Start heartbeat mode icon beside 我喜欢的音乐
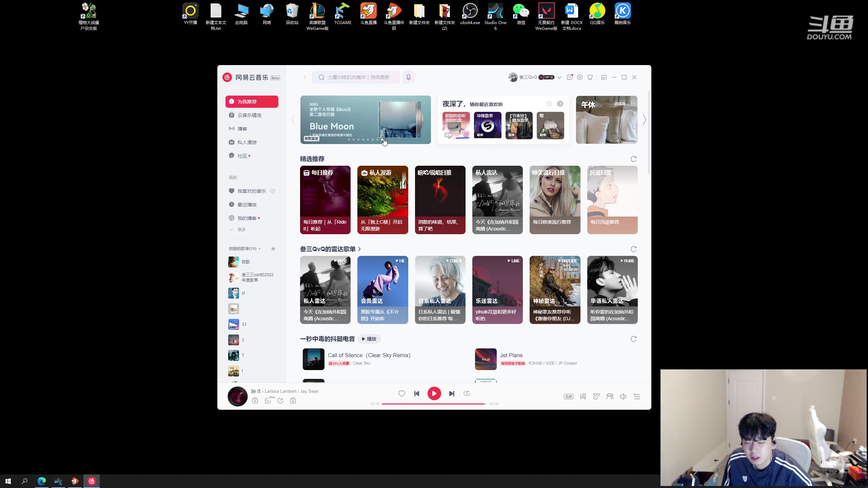Image resolution: width=868 pixels, height=488 pixels. [x=273, y=191]
